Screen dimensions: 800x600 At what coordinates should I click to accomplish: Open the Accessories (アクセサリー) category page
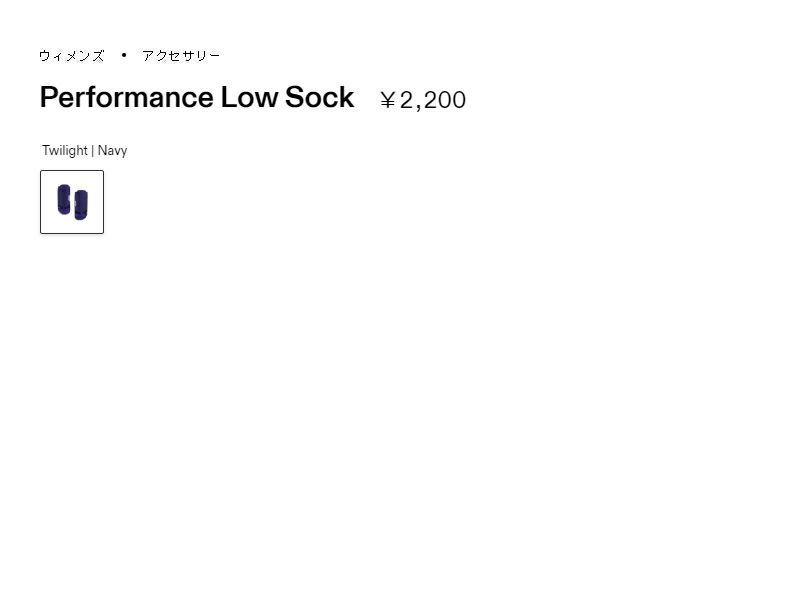pos(181,56)
